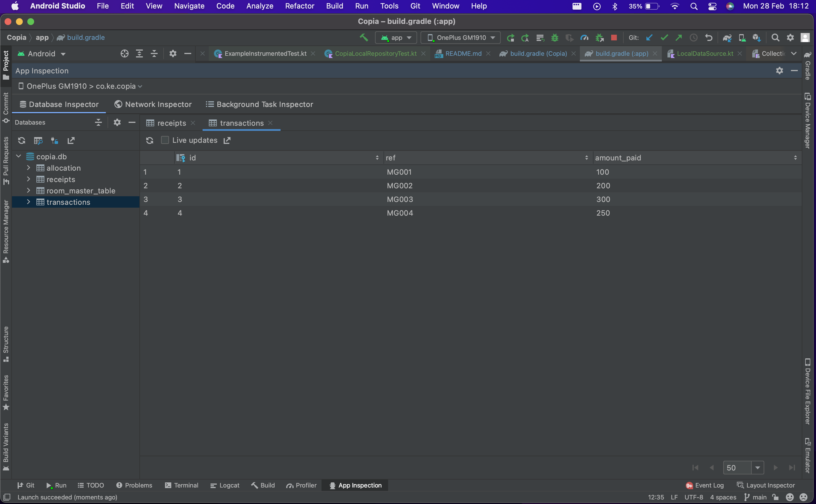Image resolution: width=816 pixels, height=504 pixels.
Task: Select the room_master_table tree item
Action: (81, 191)
